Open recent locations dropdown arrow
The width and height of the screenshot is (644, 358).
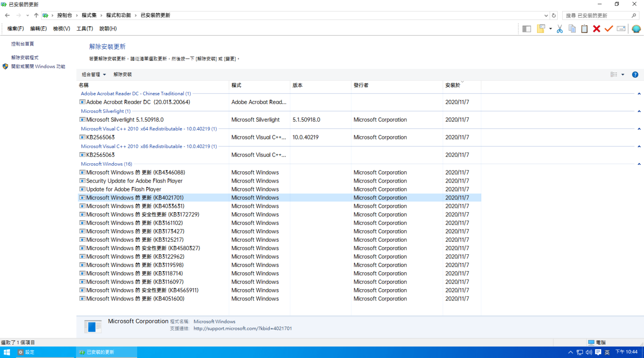(x=28, y=15)
